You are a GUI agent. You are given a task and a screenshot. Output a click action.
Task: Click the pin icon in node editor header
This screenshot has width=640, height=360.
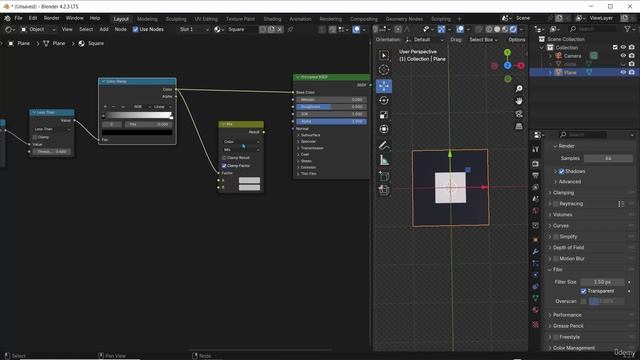point(290,29)
